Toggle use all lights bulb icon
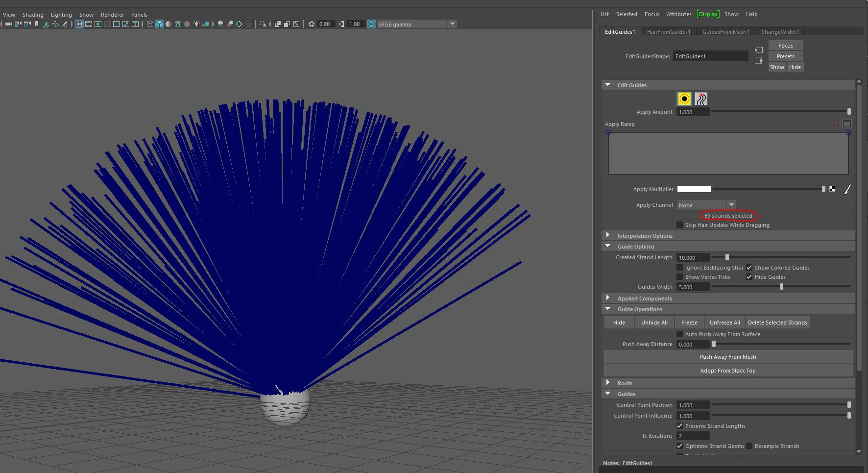The image size is (868, 473). click(196, 24)
